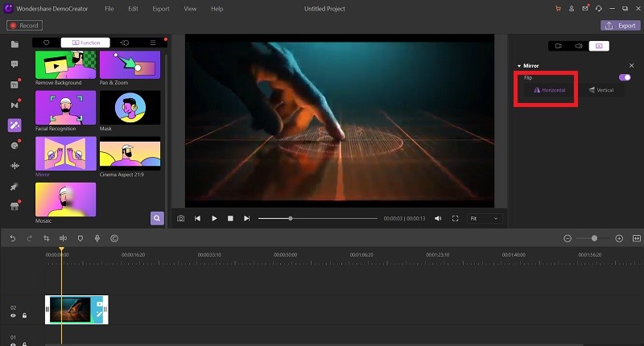Open the transitions bowtie panel
The image size is (644, 346).
[14, 105]
